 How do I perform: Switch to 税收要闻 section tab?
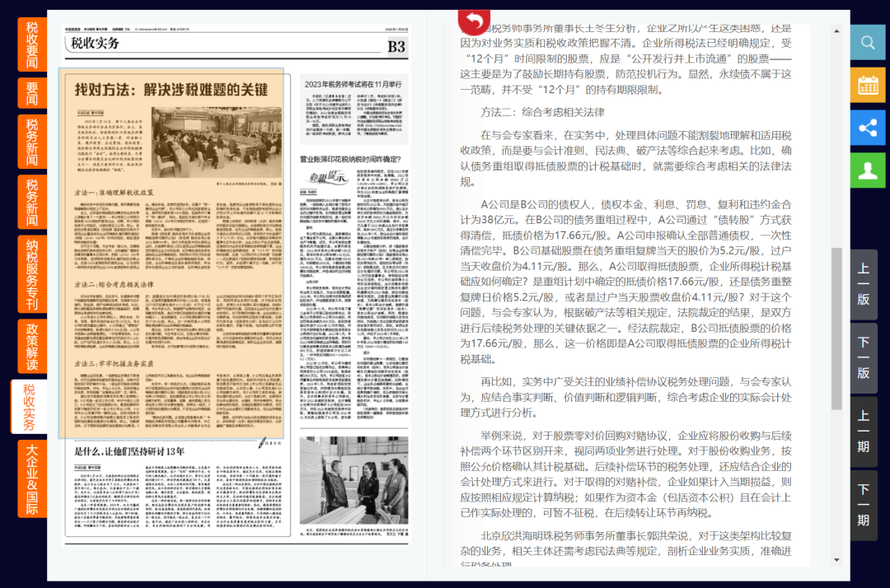tap(31, 44)
